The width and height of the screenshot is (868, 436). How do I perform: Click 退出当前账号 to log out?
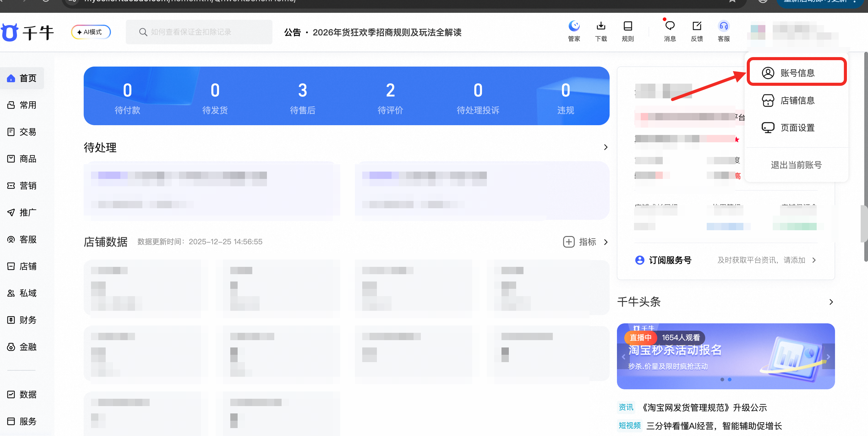click(796, 165)
